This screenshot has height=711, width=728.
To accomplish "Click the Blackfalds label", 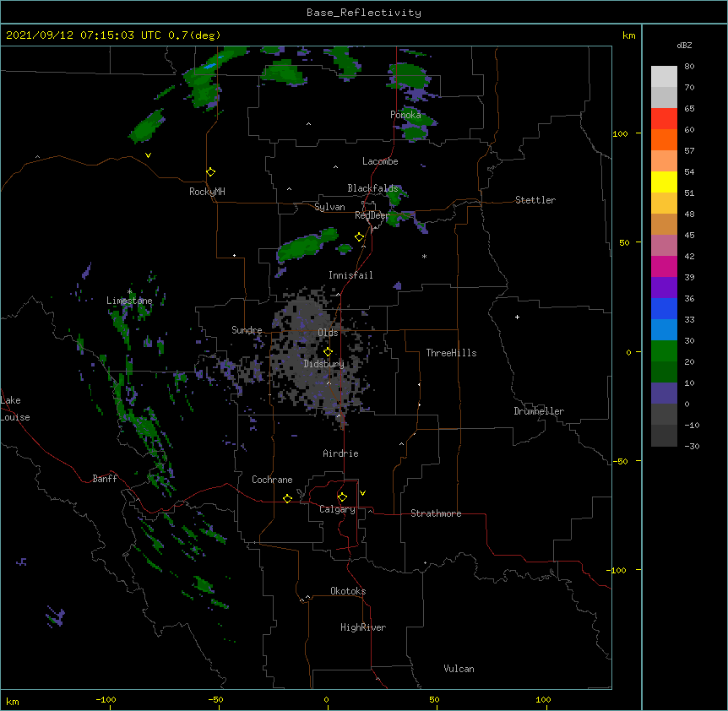I will [372, 188].
